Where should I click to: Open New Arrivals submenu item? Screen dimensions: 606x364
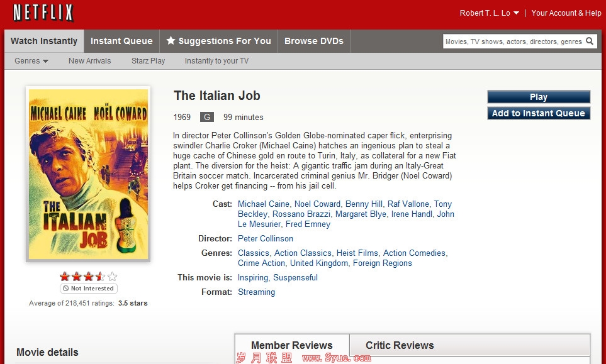[89, 61]
